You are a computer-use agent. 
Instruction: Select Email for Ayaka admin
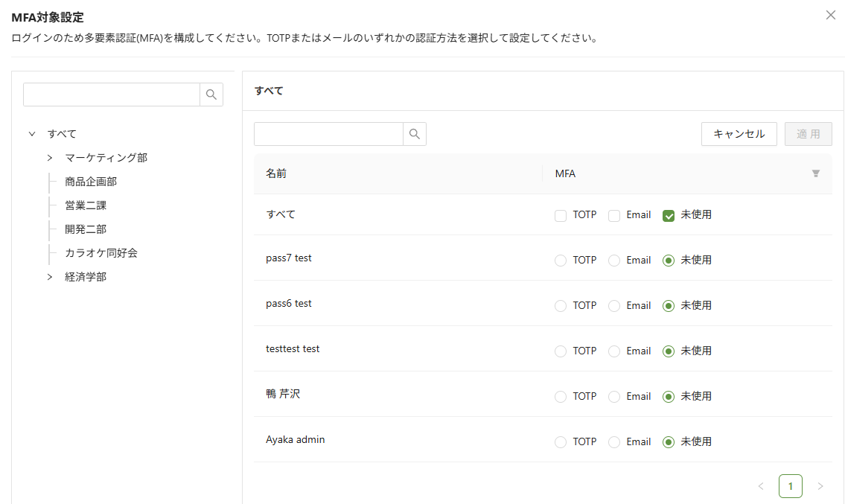point(614,442)
